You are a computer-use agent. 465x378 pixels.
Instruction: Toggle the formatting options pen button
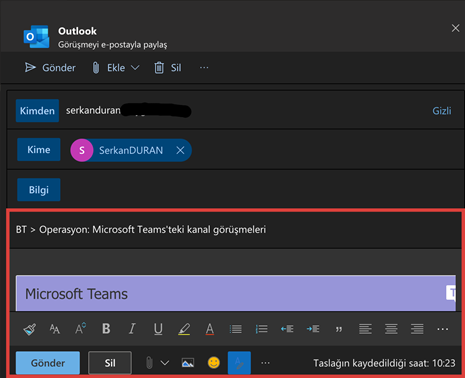[239, 363]
